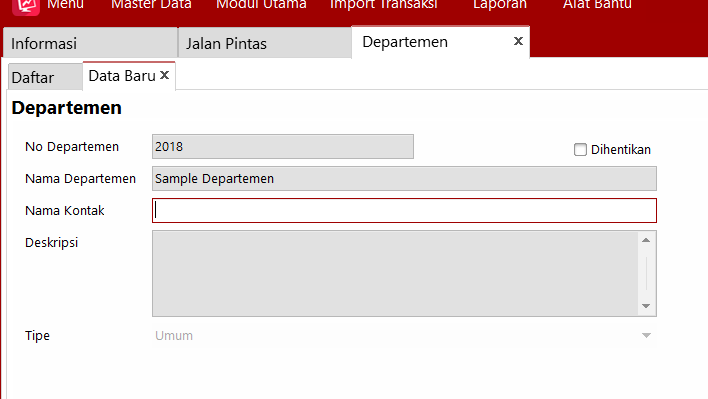Viewport: 708px width, 399px height.
Task: Open the Laporan menu
Action: pos(500,5)
